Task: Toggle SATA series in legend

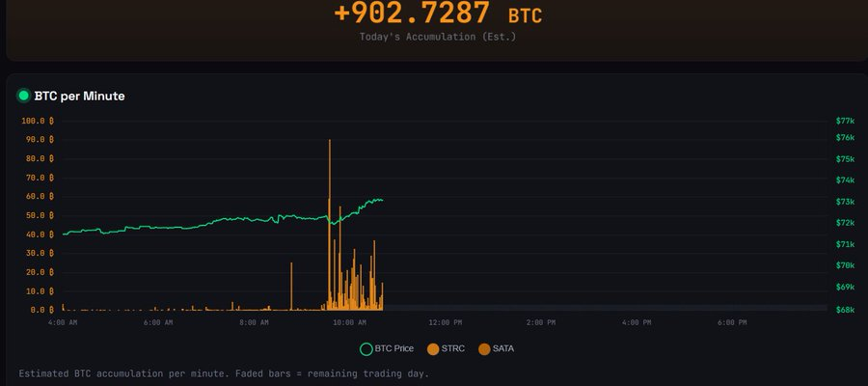Action: (496, 349)
